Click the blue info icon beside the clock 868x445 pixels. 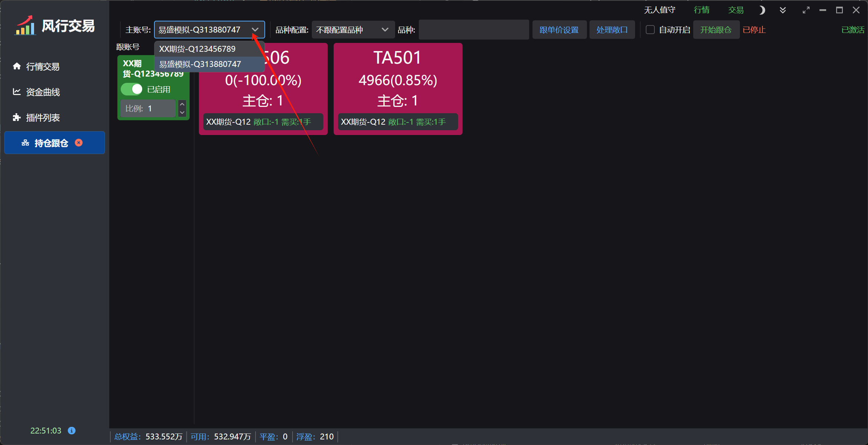[71, 431]
